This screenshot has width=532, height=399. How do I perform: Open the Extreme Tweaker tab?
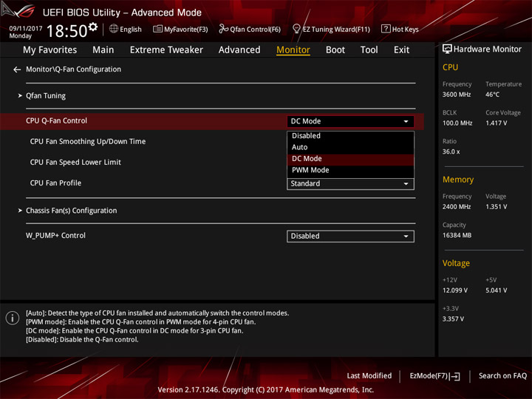166,50
